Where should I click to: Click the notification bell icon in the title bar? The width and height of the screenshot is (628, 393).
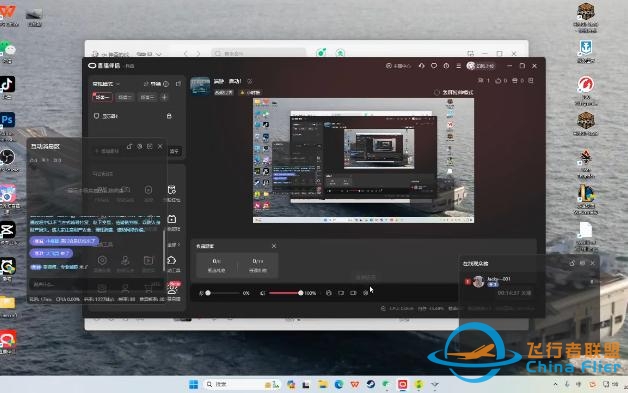(x=421, y=66)
